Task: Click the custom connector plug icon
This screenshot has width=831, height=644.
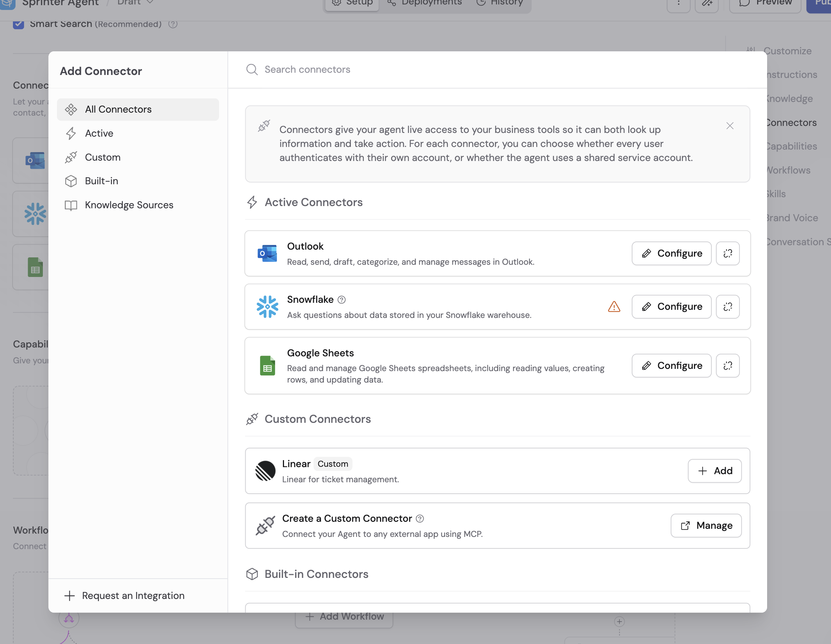Action: 265,526
